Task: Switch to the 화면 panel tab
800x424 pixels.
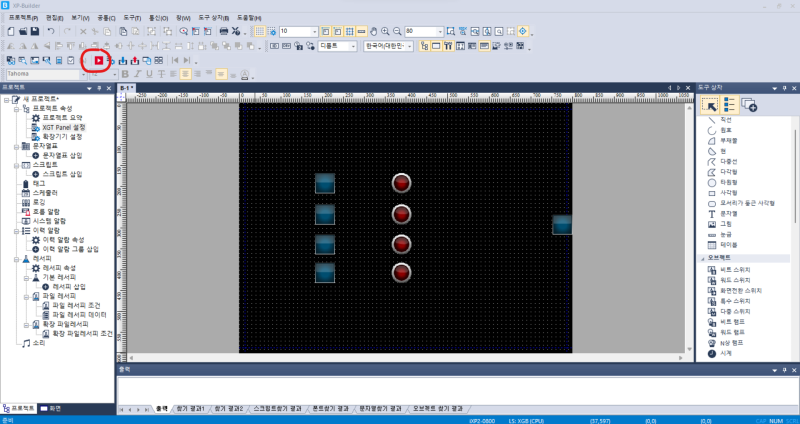Action: pos(51,409)
